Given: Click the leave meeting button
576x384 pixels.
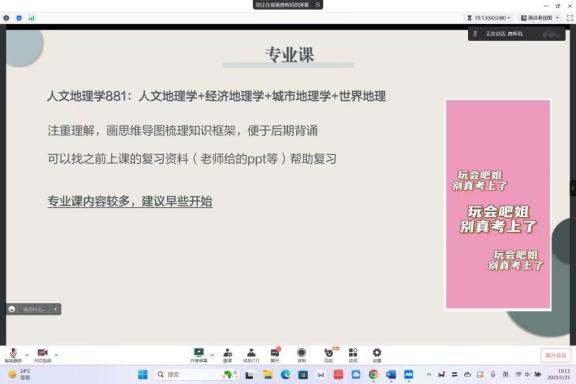Looking at the screenshot, I should tap(556, 355).
